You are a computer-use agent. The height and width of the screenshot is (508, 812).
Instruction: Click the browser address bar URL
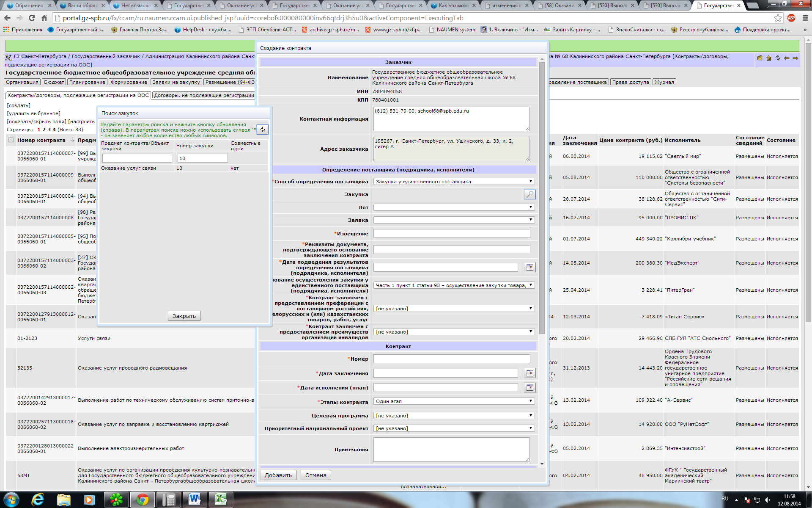click(263, 18)
